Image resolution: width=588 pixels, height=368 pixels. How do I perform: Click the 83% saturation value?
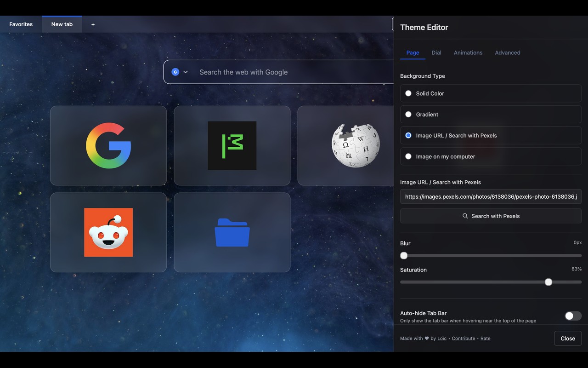coord(577,269)
